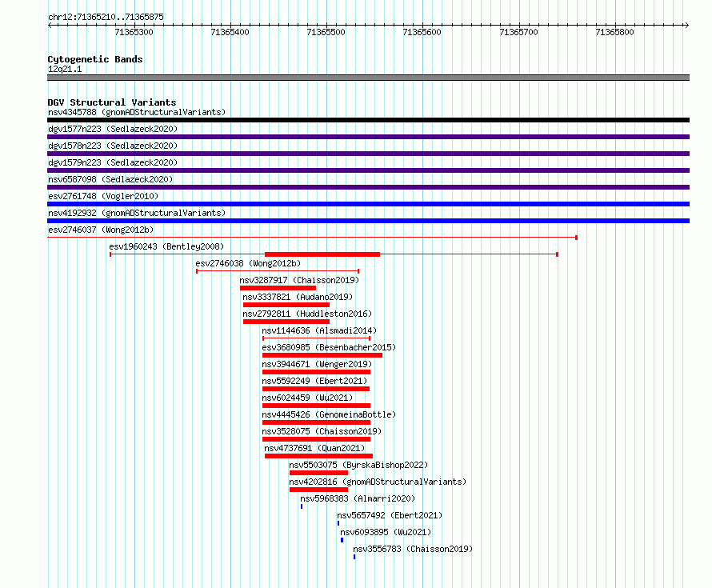
Task: Click the red interval line of esv2746038
Action: tap(278, 271)
